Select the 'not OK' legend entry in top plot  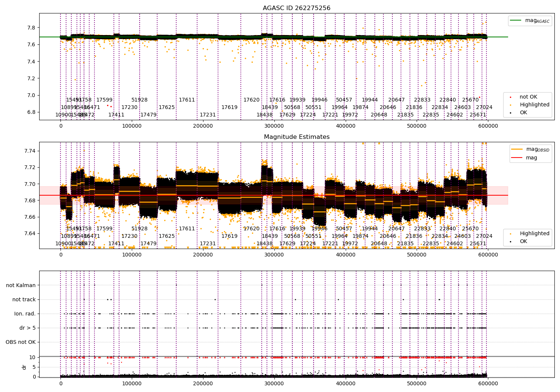point(523,97)
